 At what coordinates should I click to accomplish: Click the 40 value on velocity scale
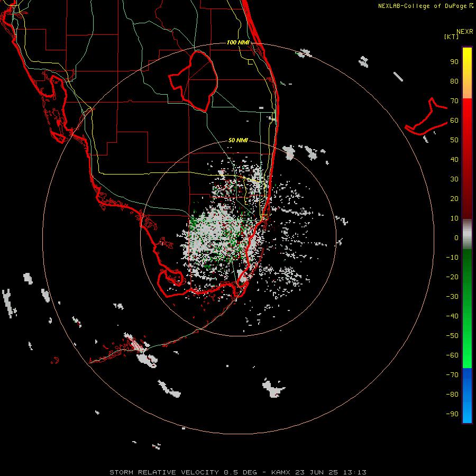pyautogui.click(x=454, y=160)
